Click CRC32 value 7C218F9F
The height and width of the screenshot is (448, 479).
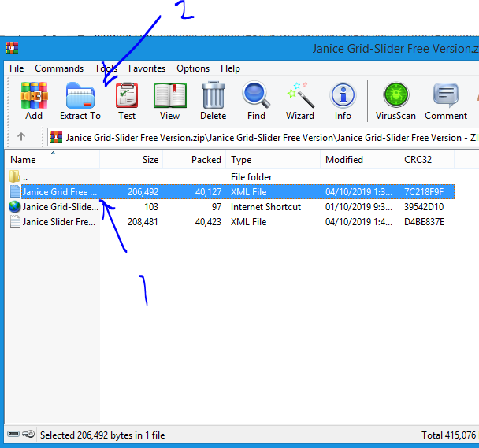tap(424, 192)
